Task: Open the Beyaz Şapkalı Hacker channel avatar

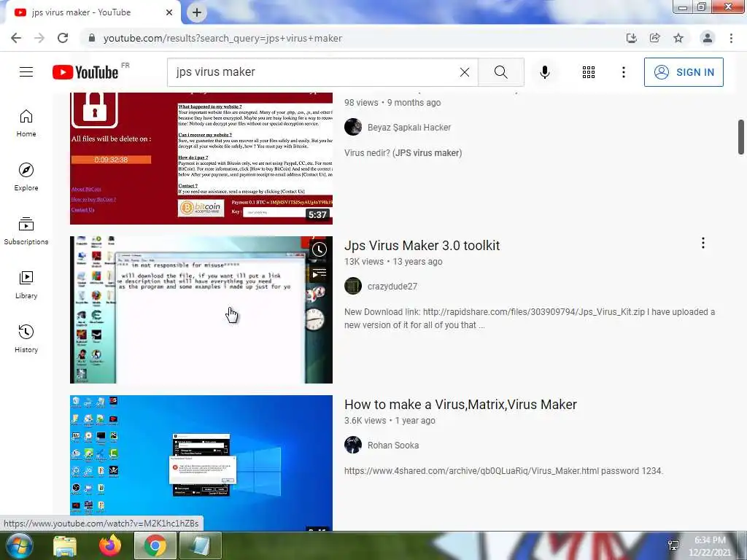Action: click(x=353, y=127)
